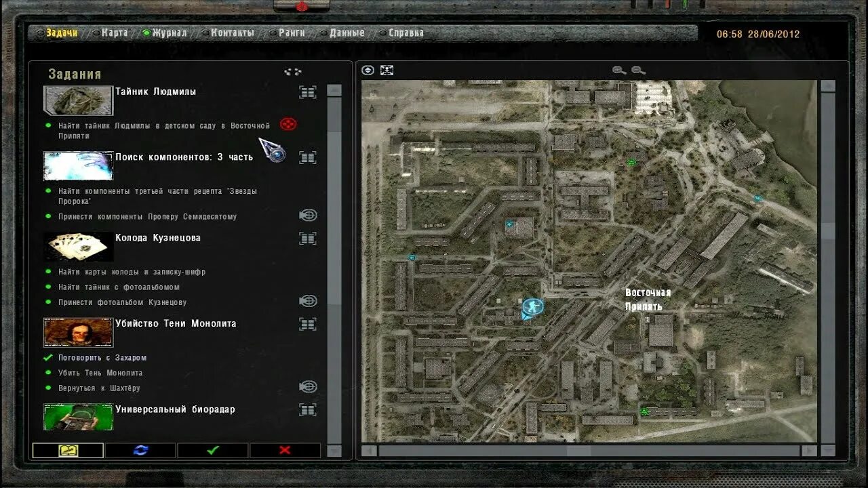Image resolution: width=868 pixels, height=488 pixels.
Task: Click the map vertical scrollbar thumb
Action: coord(828,230)
